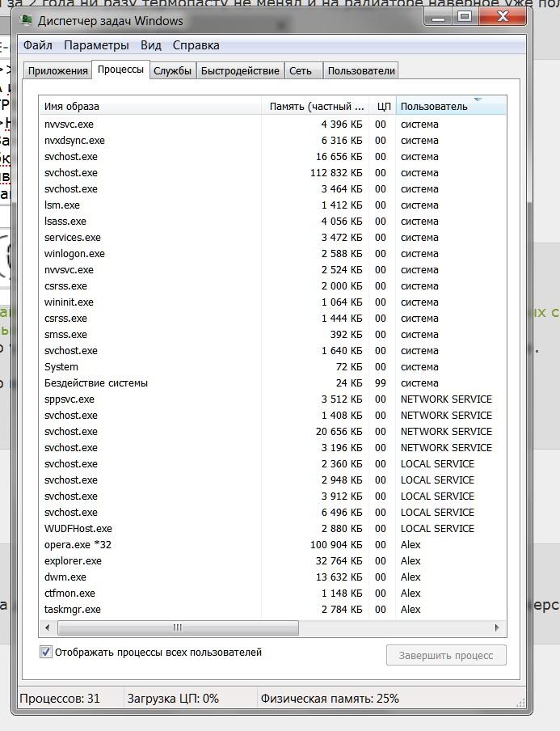Select nvvsvc.exe using 2 524 КБ
The height and width of the screenshot is (731, 560).
272,269
